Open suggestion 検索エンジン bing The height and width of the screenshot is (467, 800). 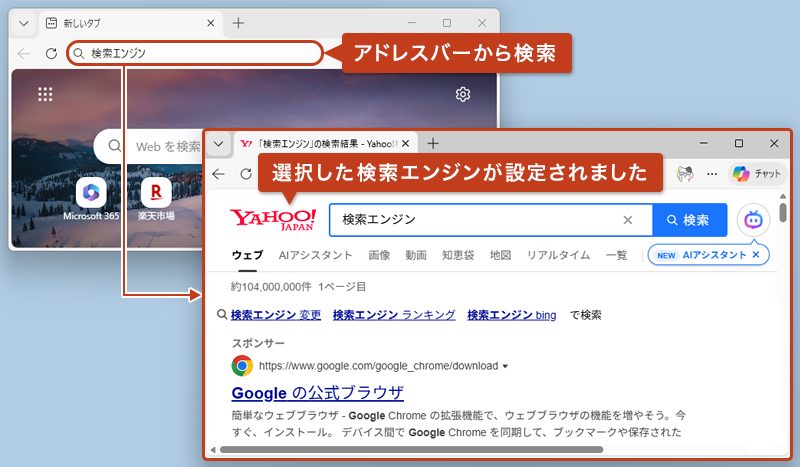click(512, 315)
